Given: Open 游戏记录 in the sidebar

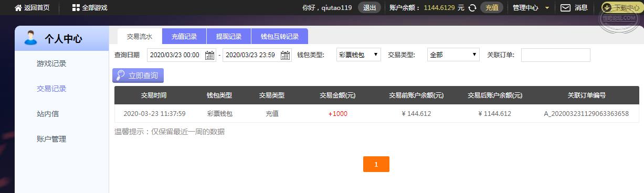Looking at the screenshot, I should [x=51, y=63].
